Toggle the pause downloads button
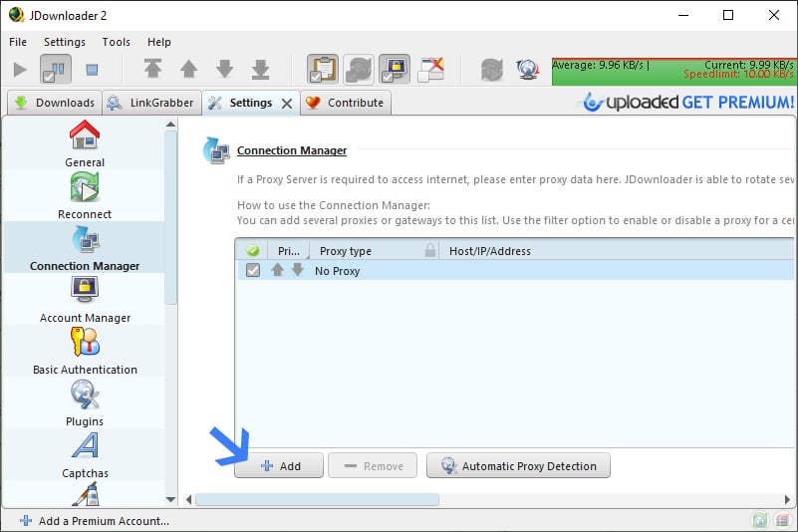Screen dimensions: 798x532 tap(56, 69)
